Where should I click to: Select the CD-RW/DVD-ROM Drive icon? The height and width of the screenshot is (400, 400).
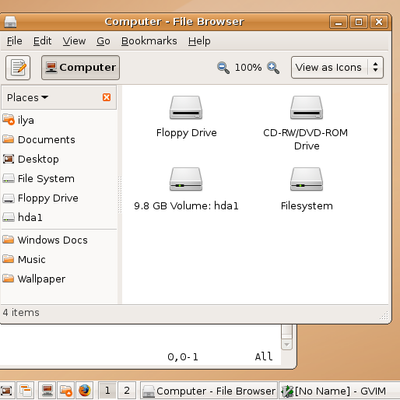(306, 108)
